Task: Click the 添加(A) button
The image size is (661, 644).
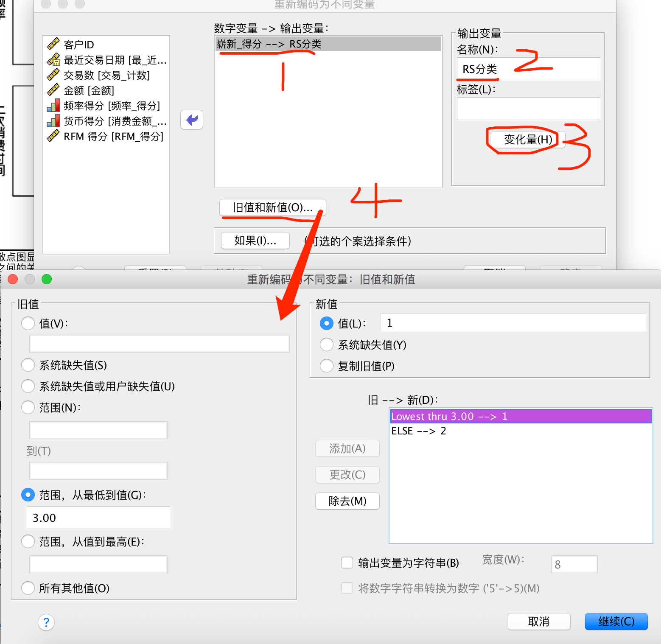Action: tap(347, 448)
